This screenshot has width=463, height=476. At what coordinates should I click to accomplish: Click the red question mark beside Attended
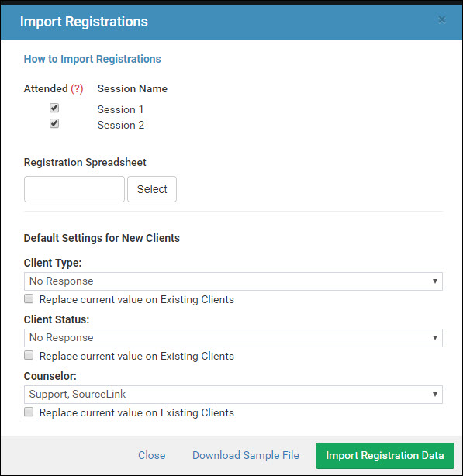pyautogui.click(x=77, y=88)
